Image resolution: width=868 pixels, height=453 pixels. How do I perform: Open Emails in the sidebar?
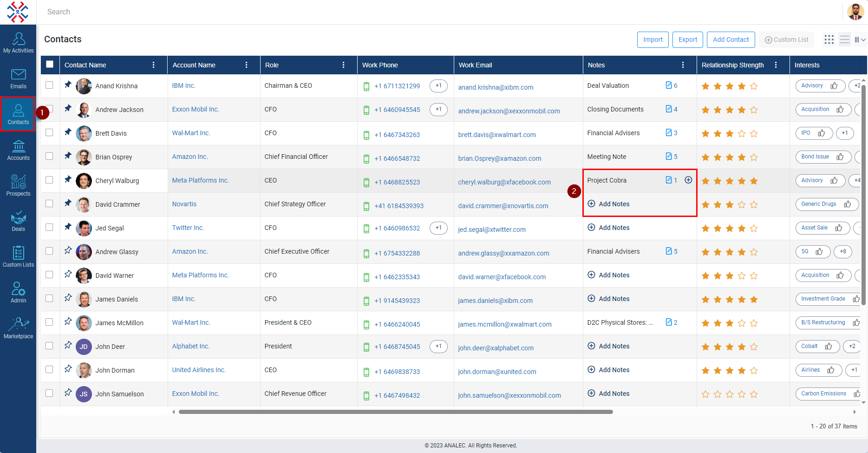18,79
